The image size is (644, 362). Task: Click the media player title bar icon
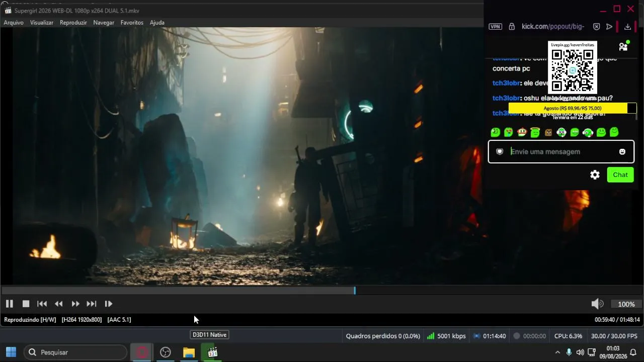(8, 11)
